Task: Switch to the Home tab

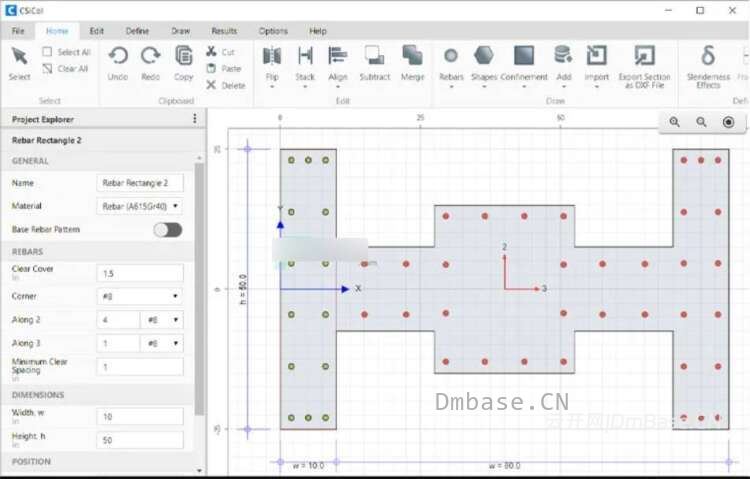Action: (x=57, y=31)
